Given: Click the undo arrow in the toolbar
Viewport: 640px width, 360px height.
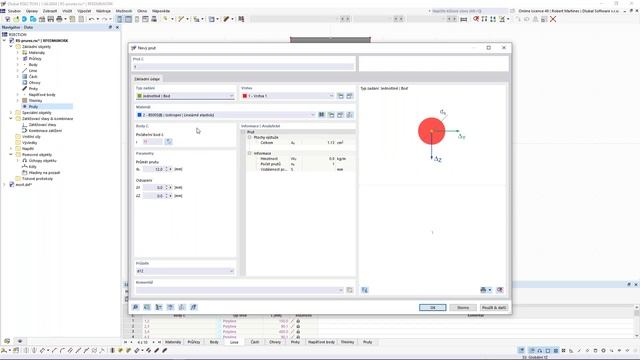Looking at the screenshot, I should point(91,19).
